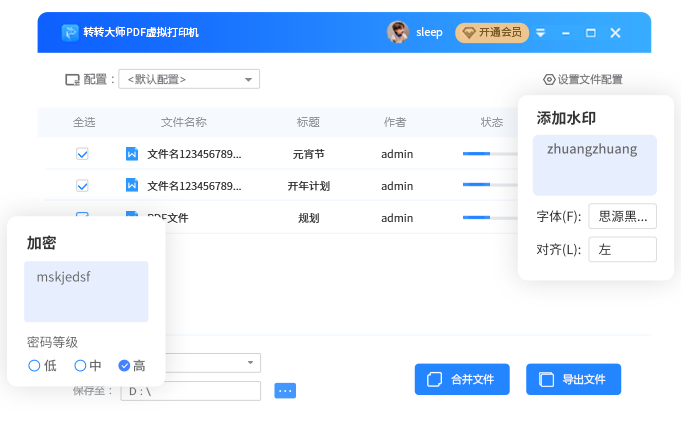Select the file name in 开年计划 row

[194, 186]
